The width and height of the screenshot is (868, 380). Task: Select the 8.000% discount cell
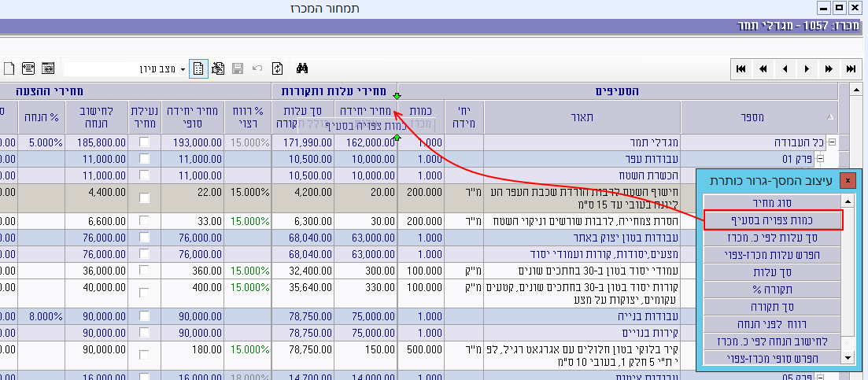pos(42,316)
